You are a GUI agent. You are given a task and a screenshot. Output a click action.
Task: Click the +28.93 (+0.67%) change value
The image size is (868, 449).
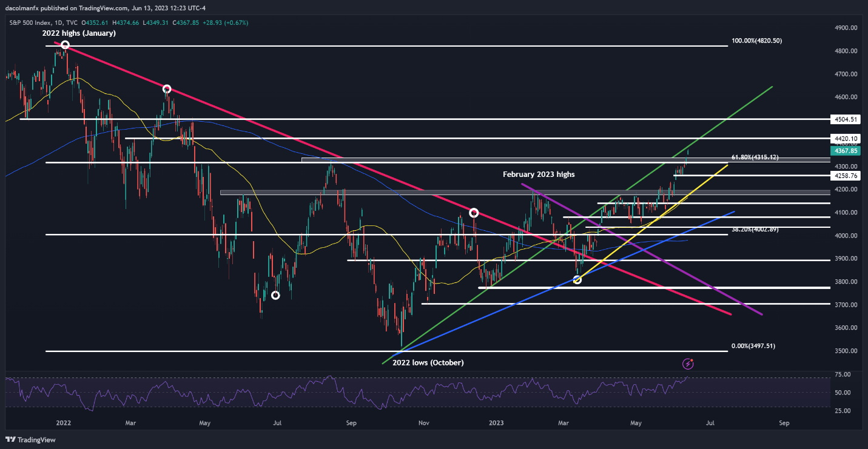(226, 22)
